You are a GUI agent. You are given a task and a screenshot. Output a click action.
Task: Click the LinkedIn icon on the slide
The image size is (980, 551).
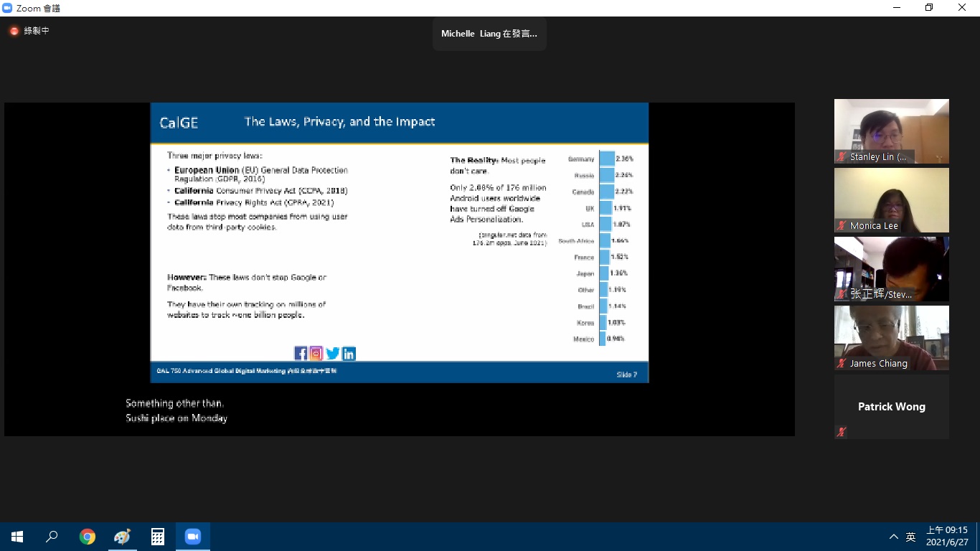point(349,353)
